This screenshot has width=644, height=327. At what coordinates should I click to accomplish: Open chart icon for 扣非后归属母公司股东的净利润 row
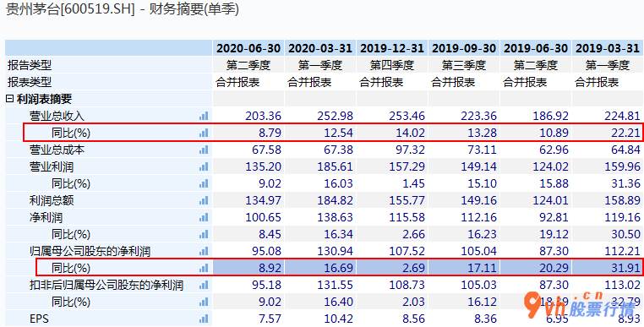[x=204, y=285]
